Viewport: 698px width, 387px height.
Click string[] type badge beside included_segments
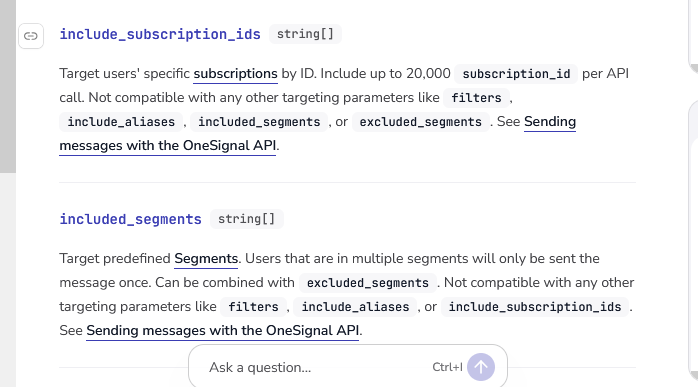(x=247, y=219)
